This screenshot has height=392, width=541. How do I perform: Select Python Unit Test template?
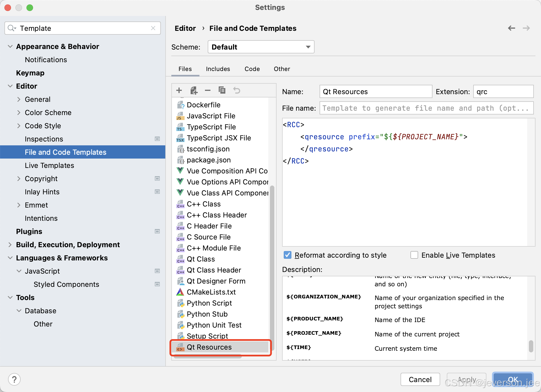coord(214,325)
